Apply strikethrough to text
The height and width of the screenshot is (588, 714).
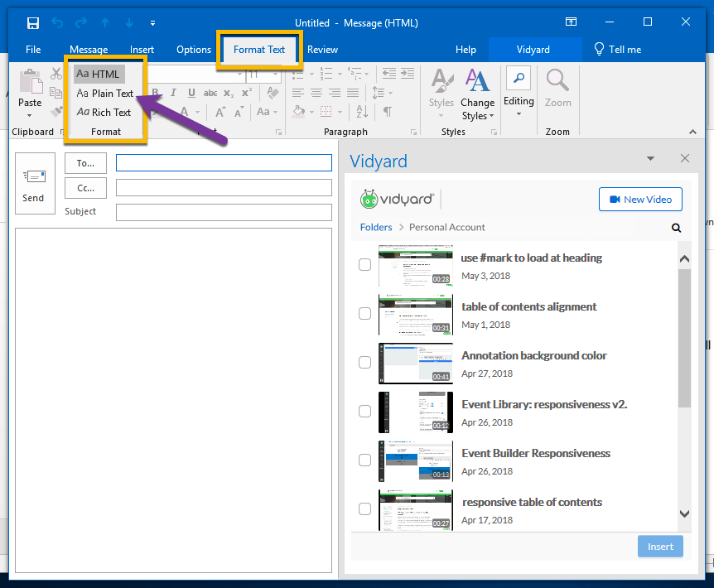pos(210,93)
